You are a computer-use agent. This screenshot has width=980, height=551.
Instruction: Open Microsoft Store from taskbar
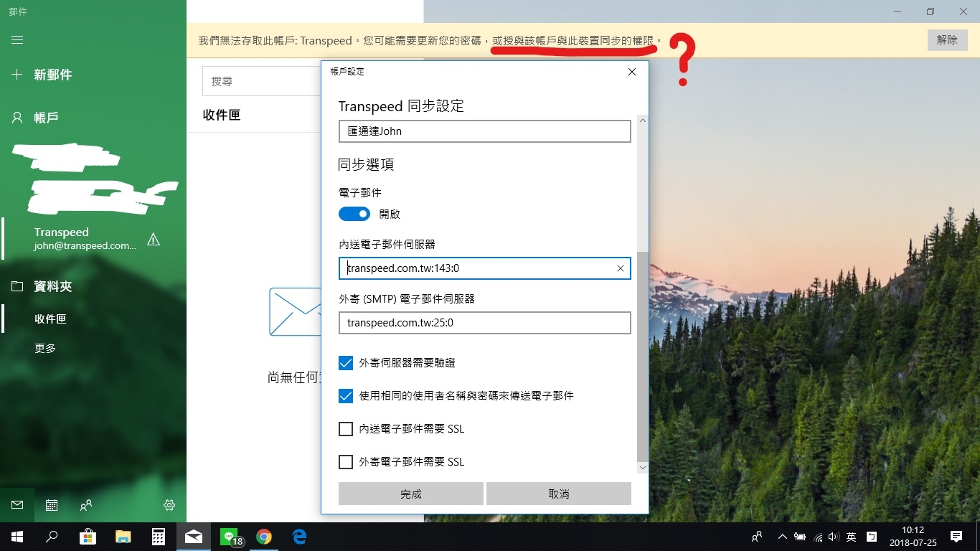tap(88, 537)
